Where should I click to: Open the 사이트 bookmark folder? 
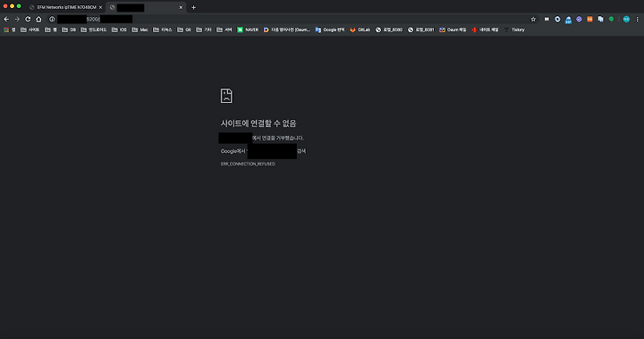pos(30,30)
